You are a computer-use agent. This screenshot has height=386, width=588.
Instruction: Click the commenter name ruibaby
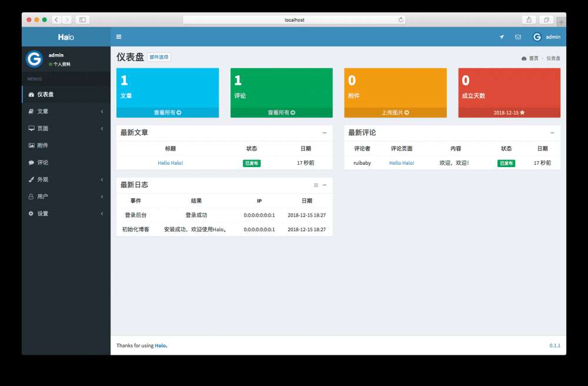point(362,163)
